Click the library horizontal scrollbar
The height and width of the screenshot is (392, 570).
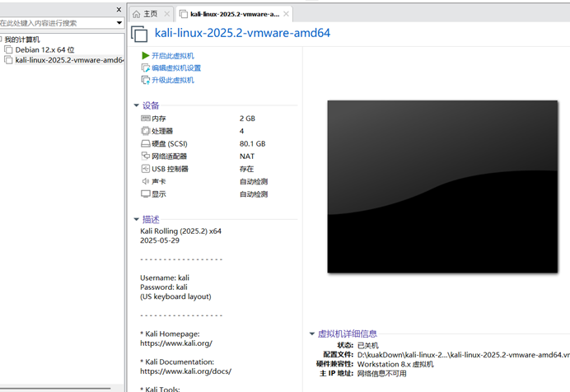click(55, 389)
